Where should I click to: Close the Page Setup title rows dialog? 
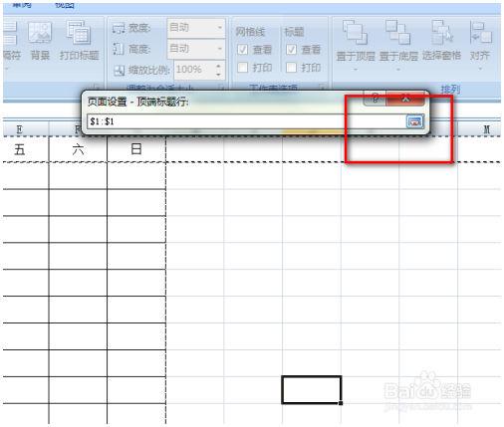(x=405, y=99)
